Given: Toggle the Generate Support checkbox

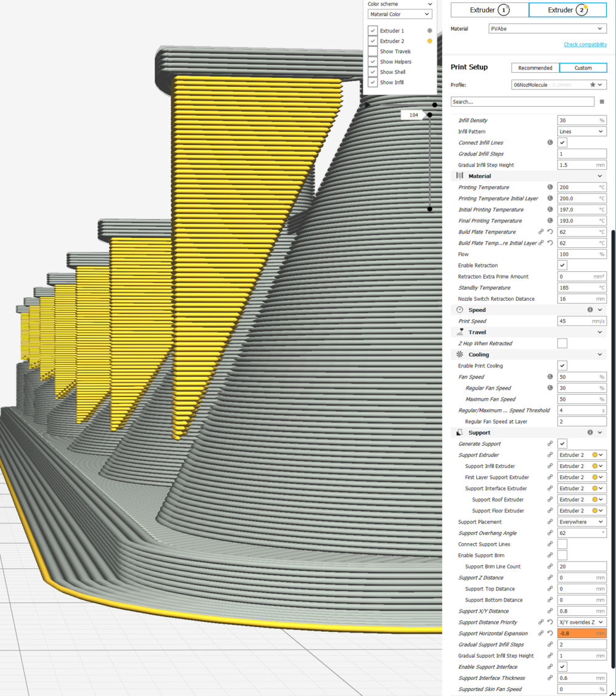Looking at the screenshot, I should [x=562, y=444].
